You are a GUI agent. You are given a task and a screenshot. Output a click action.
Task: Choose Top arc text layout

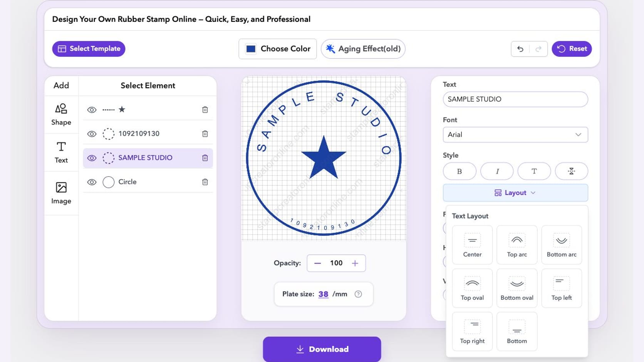517,245
